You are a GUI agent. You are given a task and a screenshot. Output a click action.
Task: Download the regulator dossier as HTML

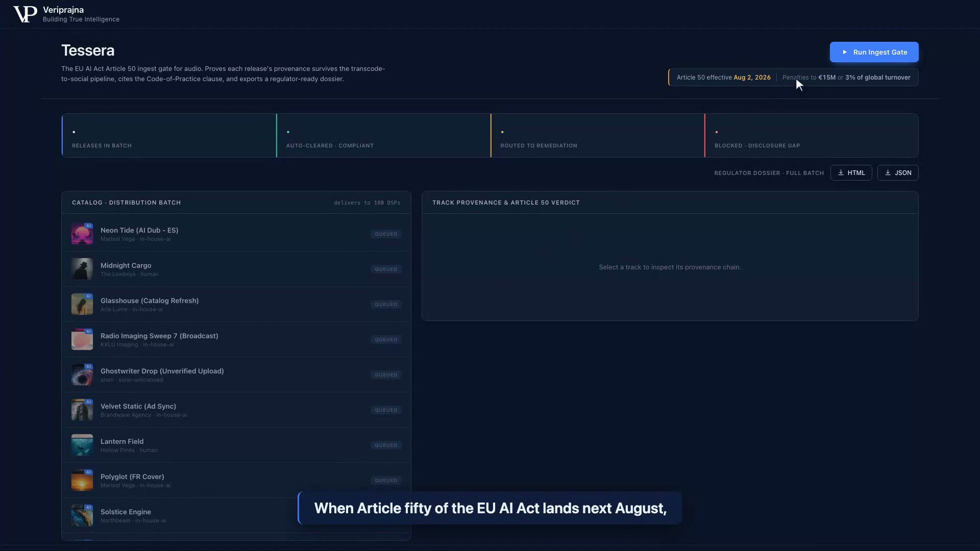[851, 173]
